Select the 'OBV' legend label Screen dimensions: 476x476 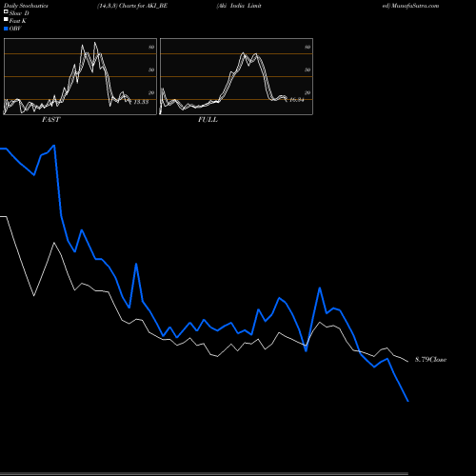15,29
